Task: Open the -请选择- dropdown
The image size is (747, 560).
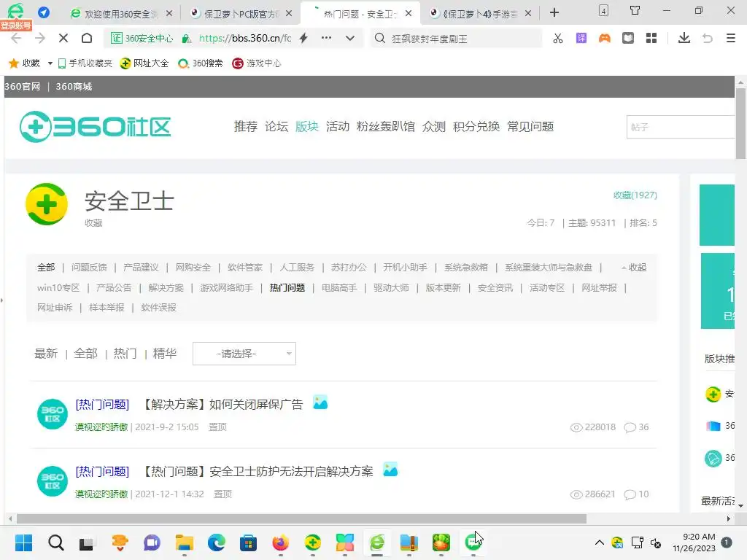Action: tap(244, 354)
